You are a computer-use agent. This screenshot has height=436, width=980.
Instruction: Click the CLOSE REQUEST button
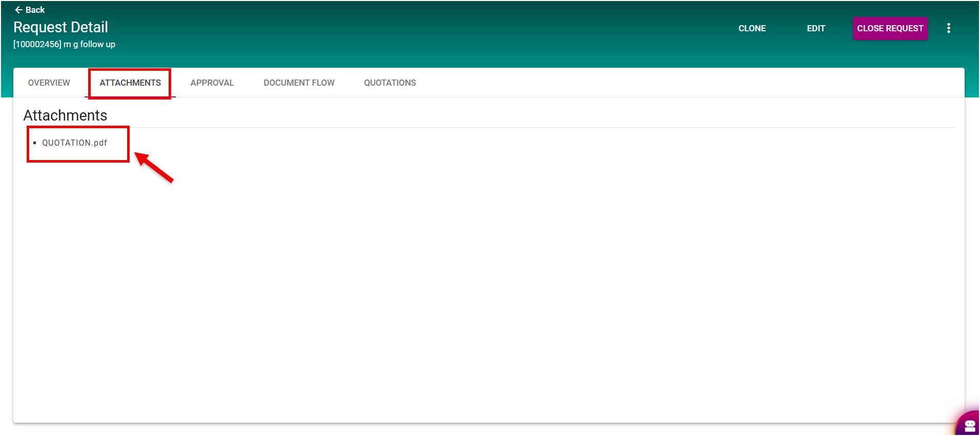[890, 28]
